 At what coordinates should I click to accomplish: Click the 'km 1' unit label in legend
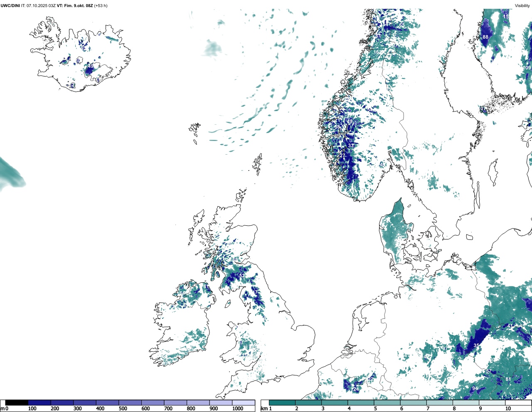point(266,409)
